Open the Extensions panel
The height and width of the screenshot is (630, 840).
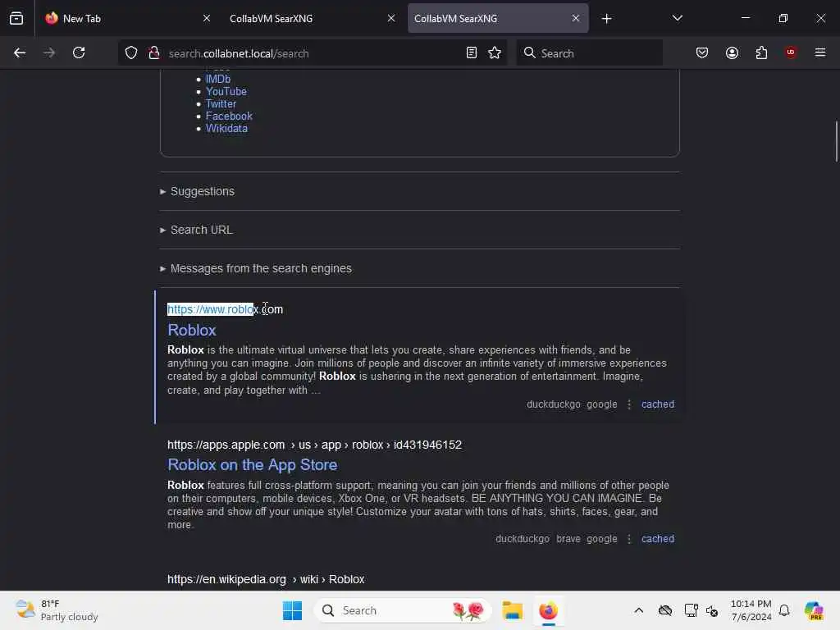pyautogui.click(x=761, y=53)
